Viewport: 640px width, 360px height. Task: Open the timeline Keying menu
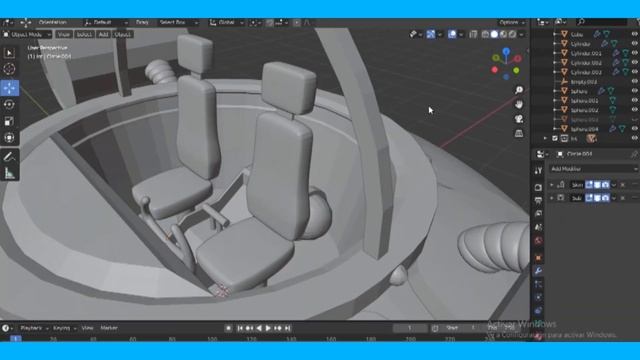pos(64,328)
